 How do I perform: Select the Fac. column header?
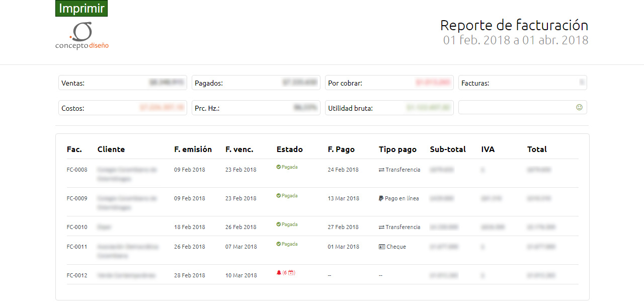(x=74, y=149)
